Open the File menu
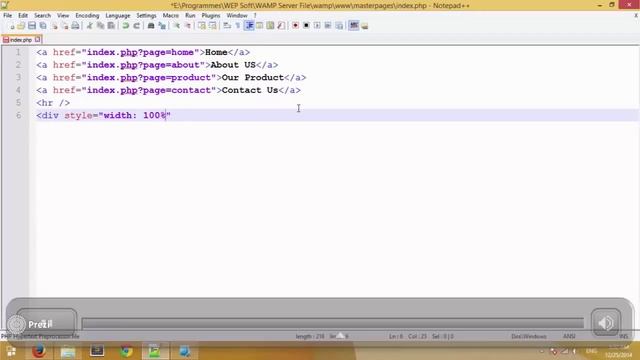This screenshot has width=640, height=360. 8,16
